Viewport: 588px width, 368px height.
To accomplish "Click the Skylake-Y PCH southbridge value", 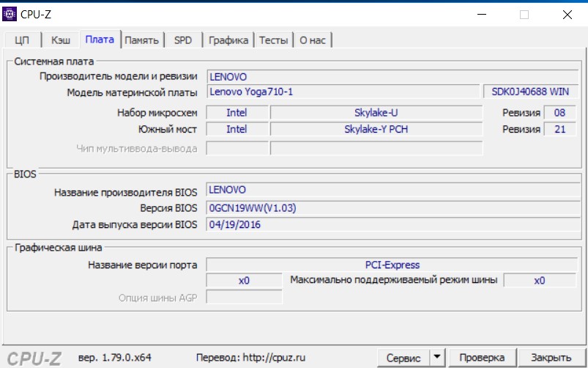I will pos(376,129).
